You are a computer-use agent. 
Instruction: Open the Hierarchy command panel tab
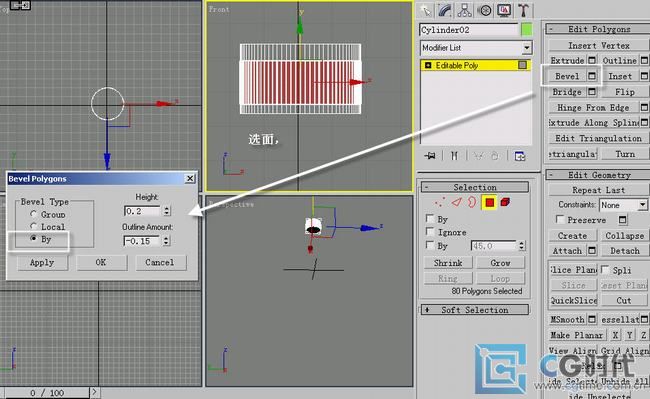pyautogui.click(x=464, y=10)
